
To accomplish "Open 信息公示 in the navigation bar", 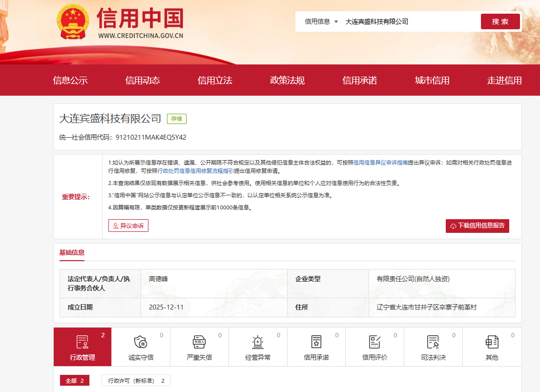I will [70, 81].
